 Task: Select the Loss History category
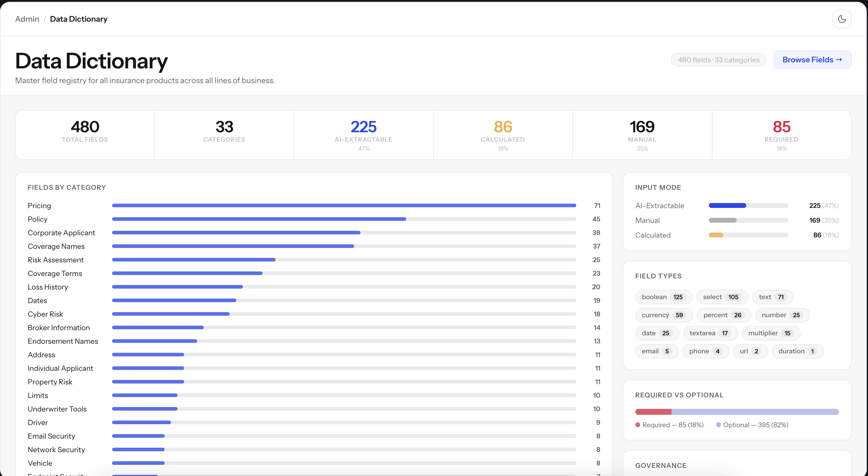tap(48, 287)
